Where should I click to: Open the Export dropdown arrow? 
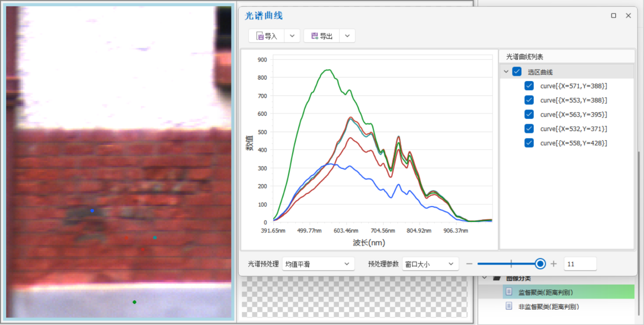point(347,36)
